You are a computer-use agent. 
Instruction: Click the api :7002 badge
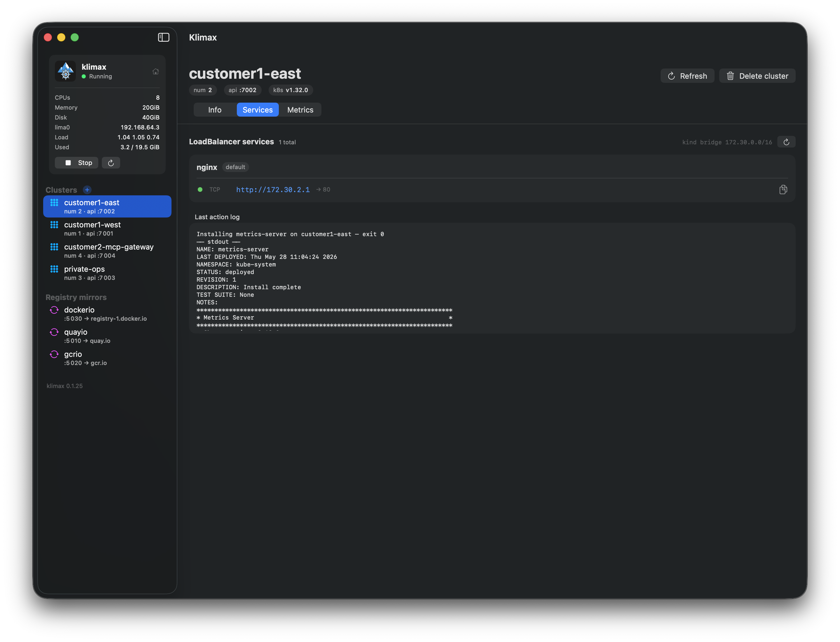point(242,90)
